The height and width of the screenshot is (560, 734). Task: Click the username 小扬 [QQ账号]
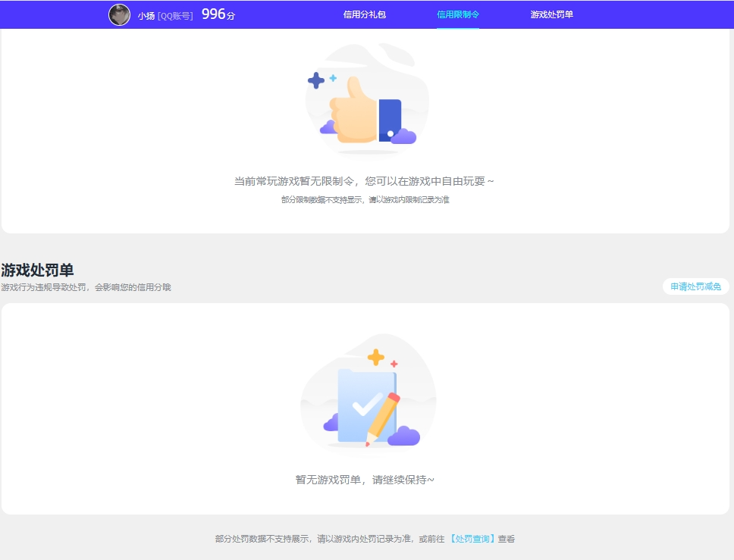pyautogui.click(x=165, y=16)
